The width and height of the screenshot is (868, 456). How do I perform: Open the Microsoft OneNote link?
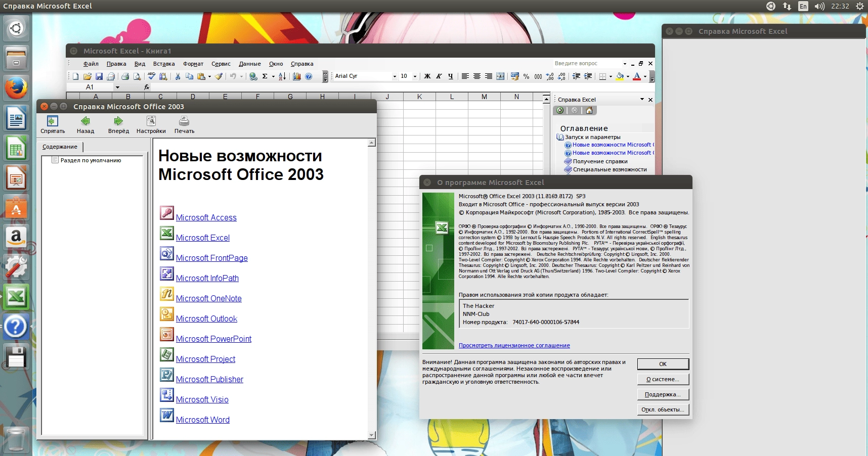pos(209,298)
